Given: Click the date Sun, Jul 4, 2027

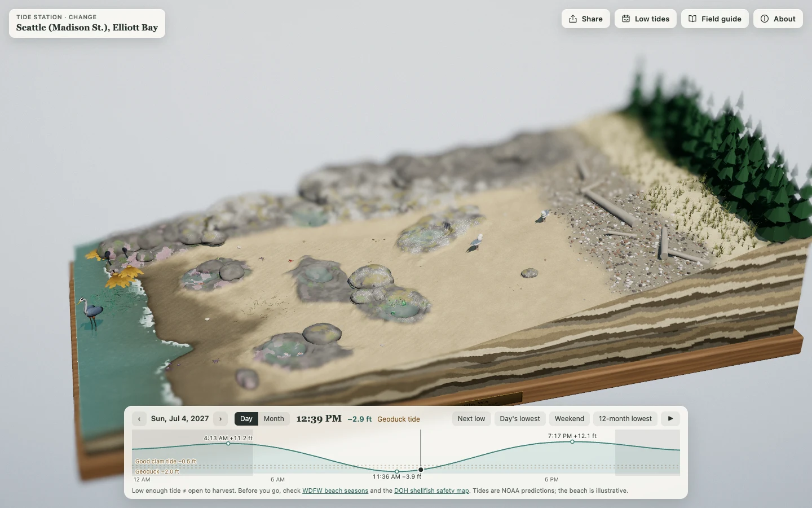Looking at the screenshot, I should [x=180, y=419].
